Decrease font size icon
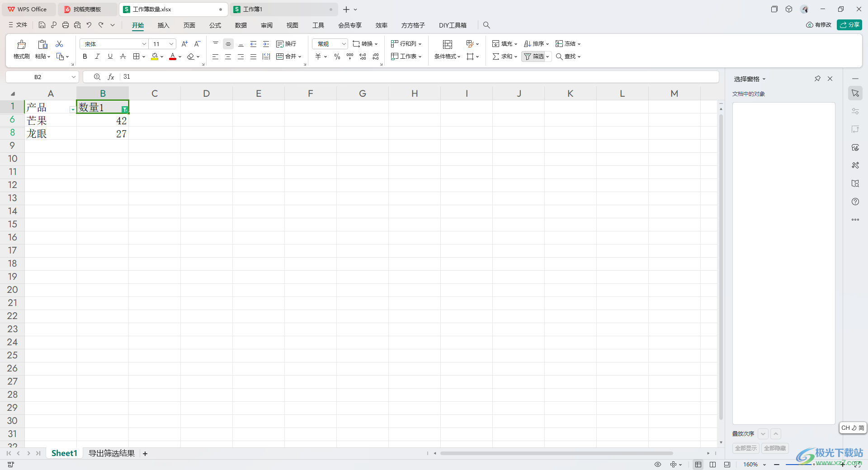 [x=197, y=44]
